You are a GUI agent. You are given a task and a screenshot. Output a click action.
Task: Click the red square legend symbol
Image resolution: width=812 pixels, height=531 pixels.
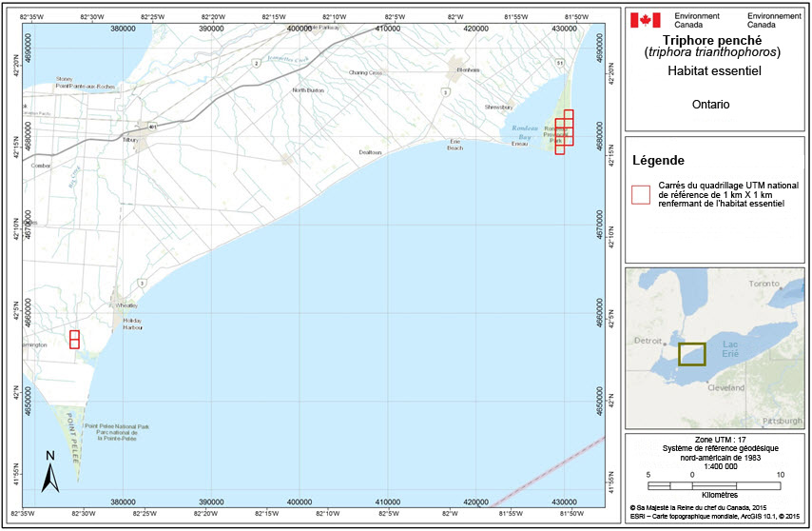click(641, 194)
